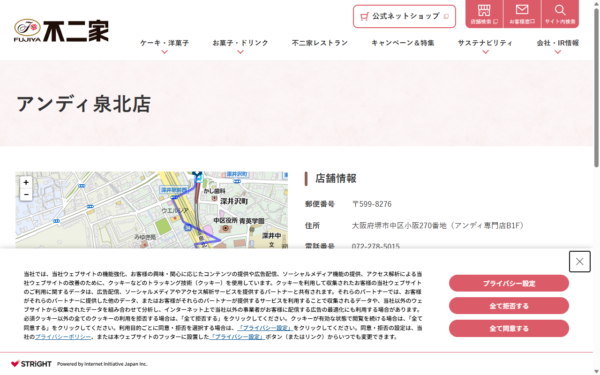The width and height of the screenshot is (600, 375).
Task: Zoom out on the map with minus
Action: 26,194
